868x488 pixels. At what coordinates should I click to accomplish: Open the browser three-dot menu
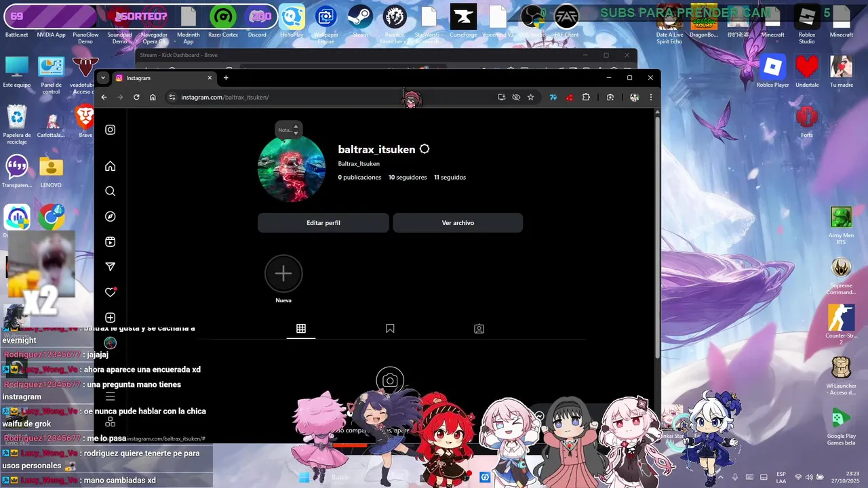pyautogui.click(x=650, y=97)
